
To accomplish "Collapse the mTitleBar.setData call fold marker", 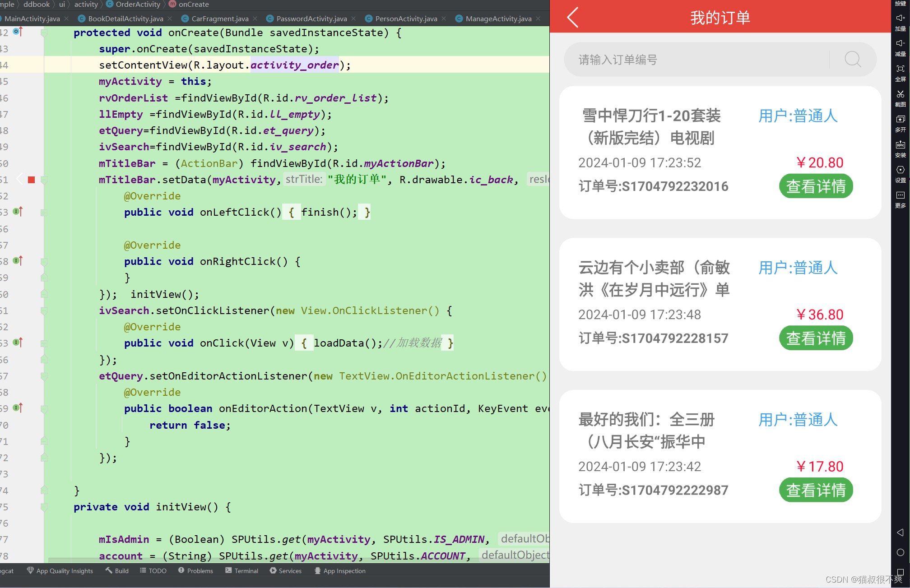I will point(44,180).
